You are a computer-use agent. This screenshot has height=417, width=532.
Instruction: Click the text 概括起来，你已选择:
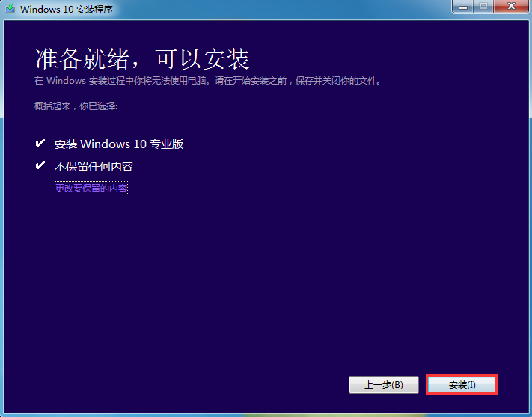click(x=76, y=106)
